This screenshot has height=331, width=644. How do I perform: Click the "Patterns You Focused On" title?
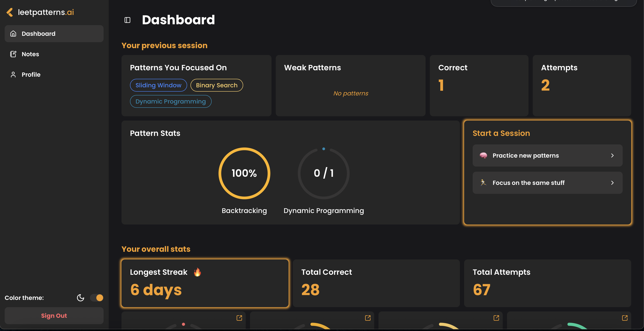178,68
